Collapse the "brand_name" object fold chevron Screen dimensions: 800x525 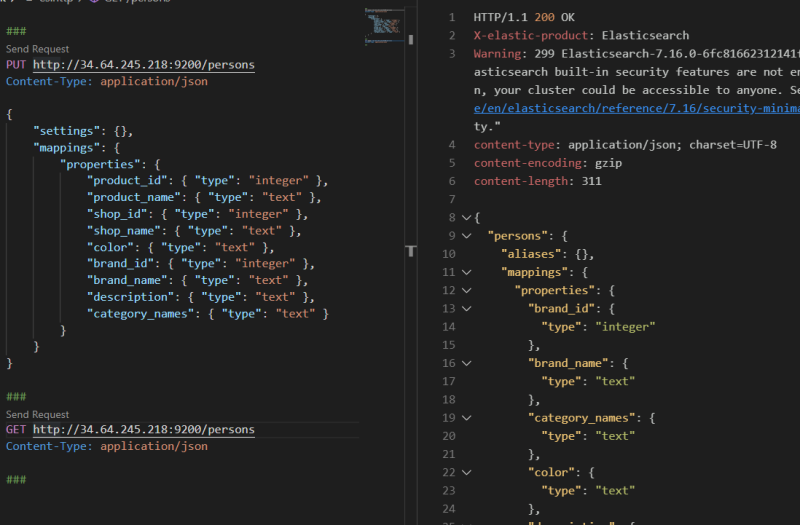point(466,363)
